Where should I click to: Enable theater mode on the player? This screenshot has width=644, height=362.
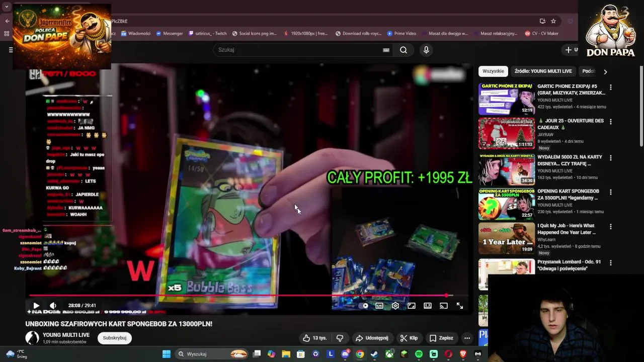(x=428, y=306)
